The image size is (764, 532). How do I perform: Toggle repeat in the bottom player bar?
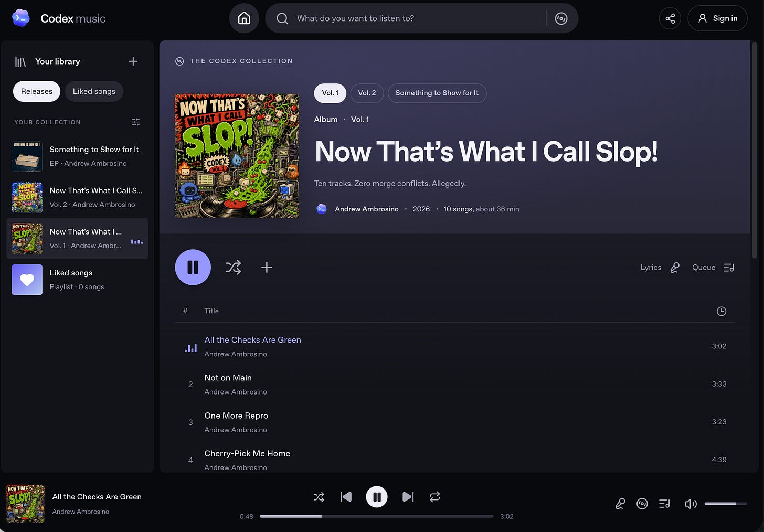coord(434,497)
